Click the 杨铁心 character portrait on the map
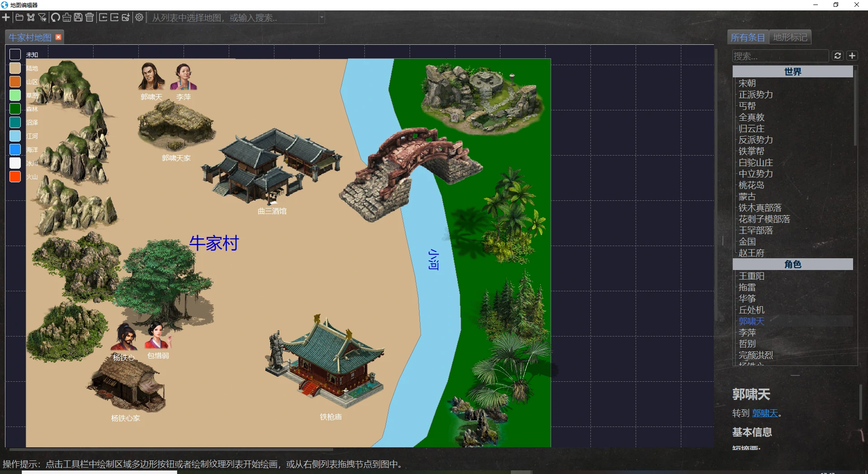This screenshot has height=474, width=868. [124, 336]
